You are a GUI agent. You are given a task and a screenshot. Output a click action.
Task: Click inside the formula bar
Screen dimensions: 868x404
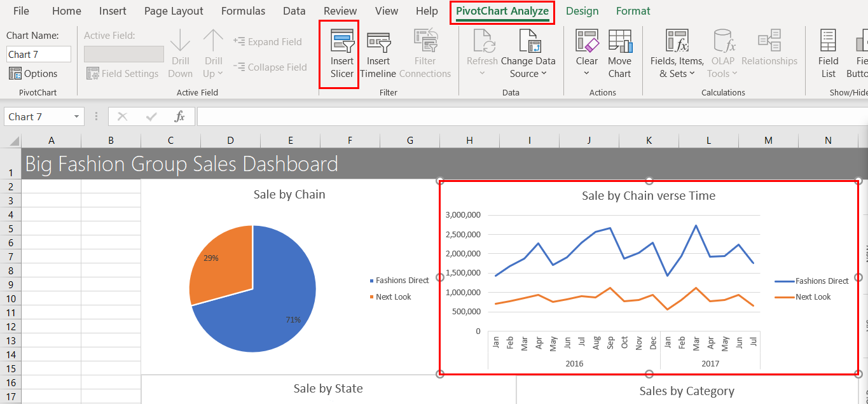[x=532, y=116]
